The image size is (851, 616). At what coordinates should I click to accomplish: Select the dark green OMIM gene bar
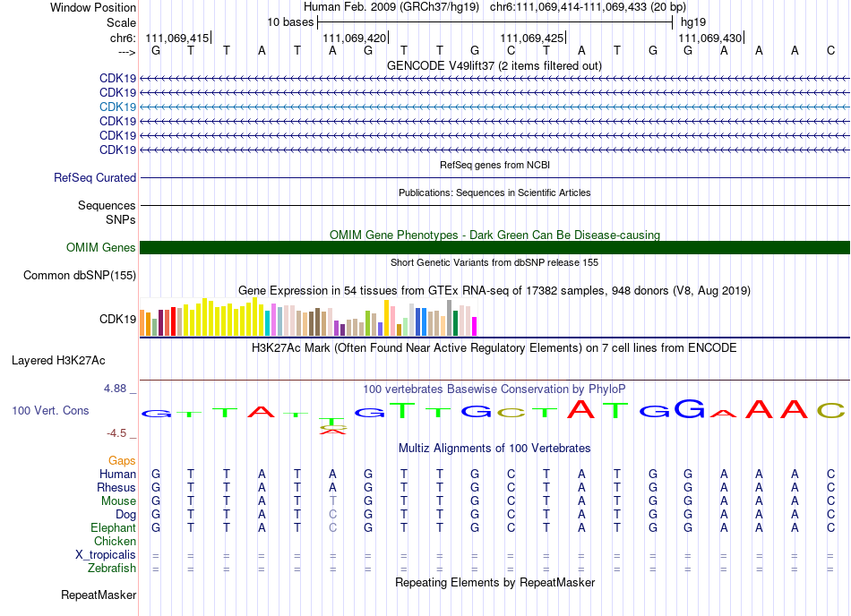coord(494,247)
